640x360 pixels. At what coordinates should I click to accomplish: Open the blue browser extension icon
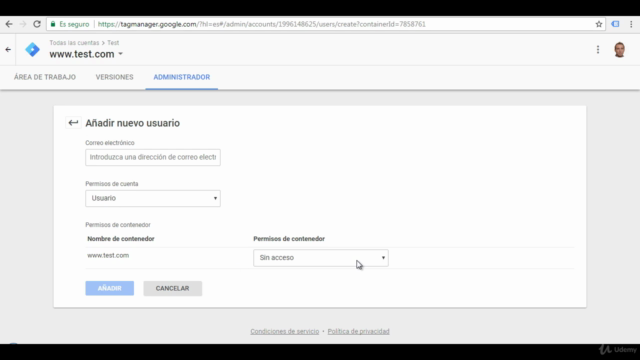[x=615, y=24]
